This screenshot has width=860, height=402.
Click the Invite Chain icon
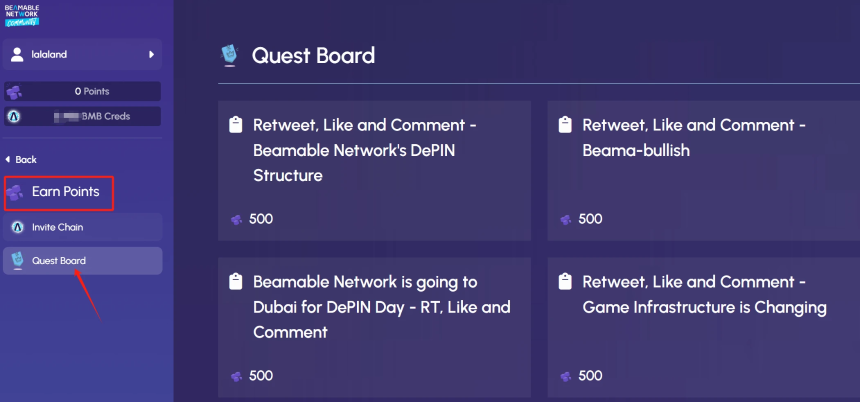(x=16, y=227)
